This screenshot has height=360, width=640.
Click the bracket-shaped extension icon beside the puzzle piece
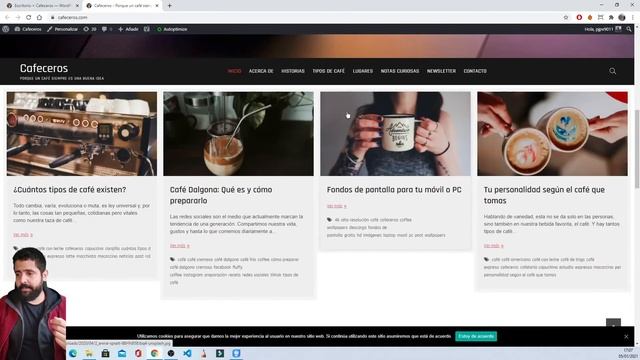[600, 17]
